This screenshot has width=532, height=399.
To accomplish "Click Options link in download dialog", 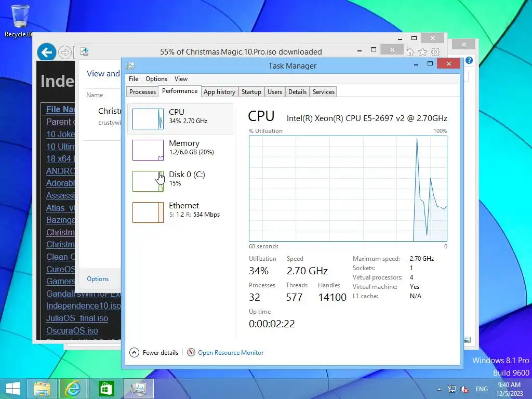I will click(x=98, y=279).
